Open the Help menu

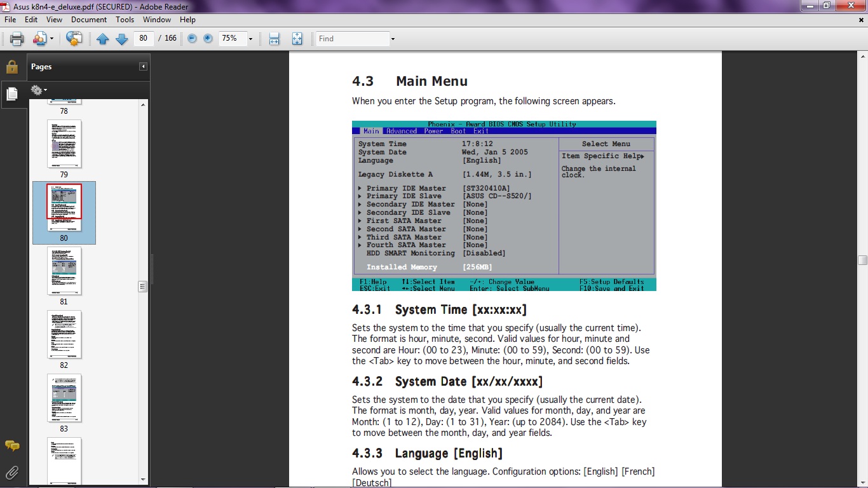187,20
